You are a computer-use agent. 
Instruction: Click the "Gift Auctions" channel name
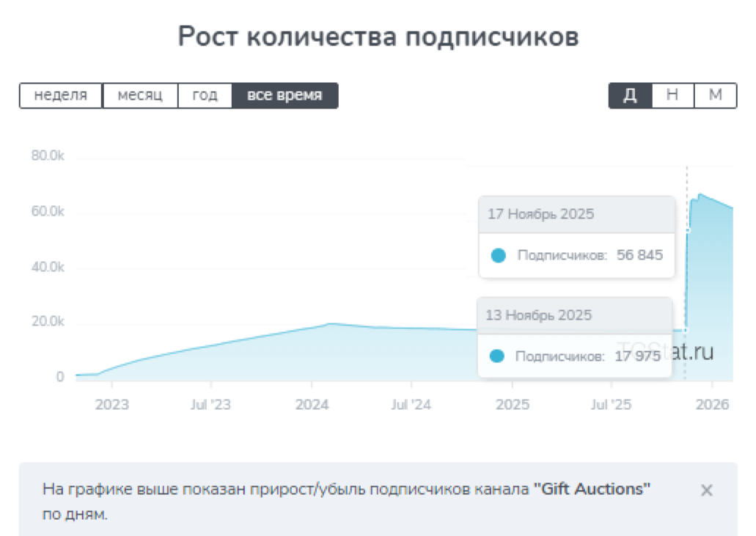click(x=592, y=489)
